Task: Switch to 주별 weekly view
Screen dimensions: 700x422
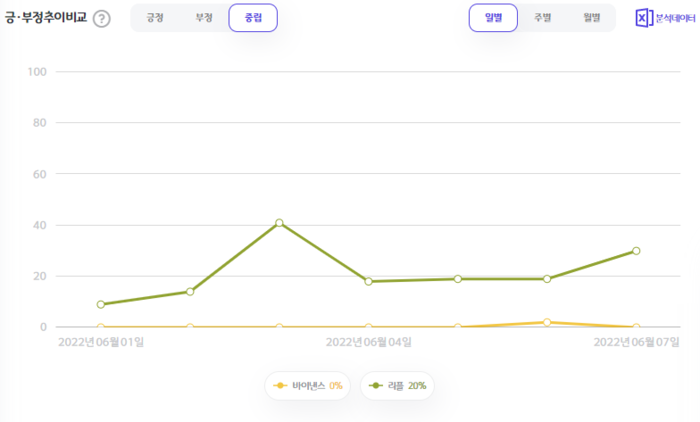Action: pos(542,18)
